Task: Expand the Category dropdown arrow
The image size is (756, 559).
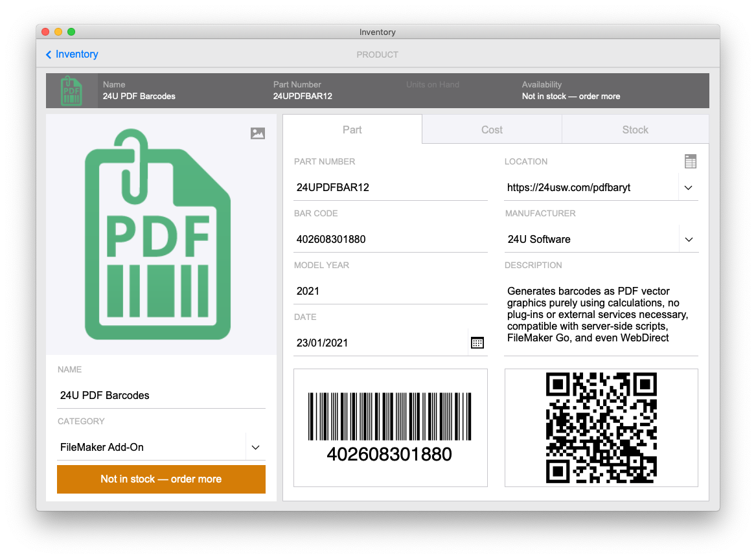Action: coord(255,448)
